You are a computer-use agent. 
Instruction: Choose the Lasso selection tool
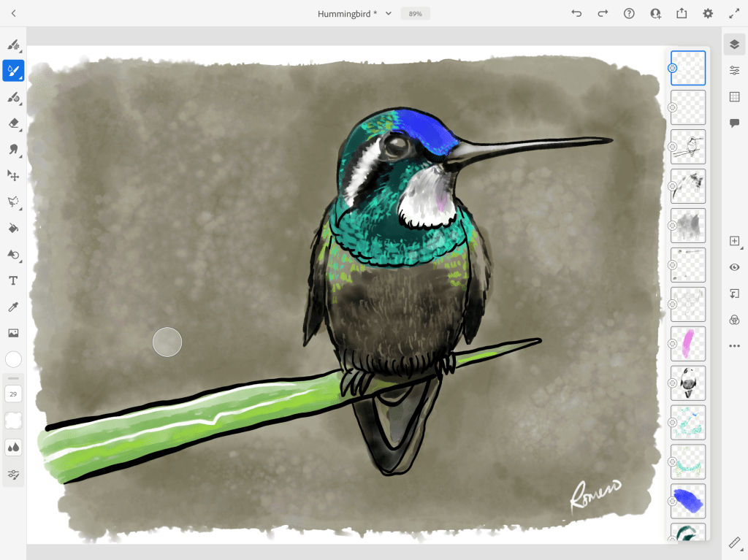(x=13, y=202)
